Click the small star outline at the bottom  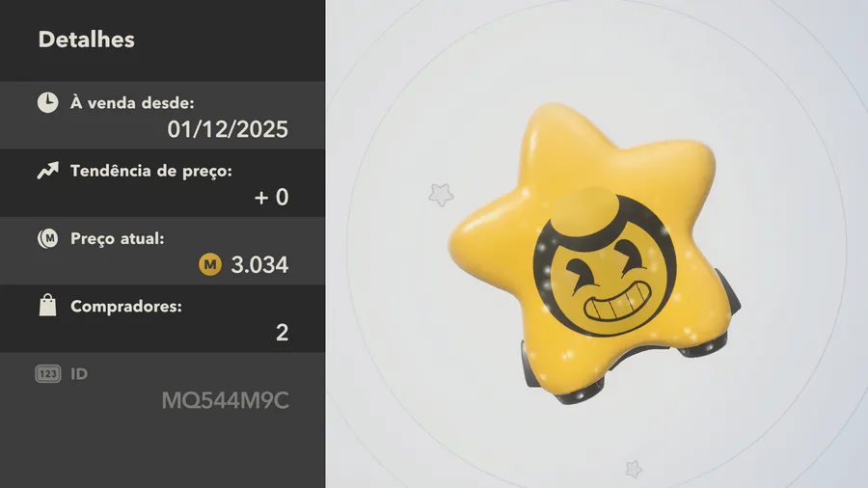click(634, 469)
